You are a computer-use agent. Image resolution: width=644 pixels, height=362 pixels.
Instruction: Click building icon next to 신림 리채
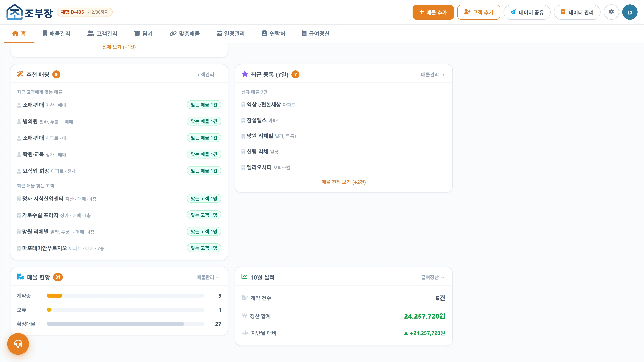pos(243,152)
